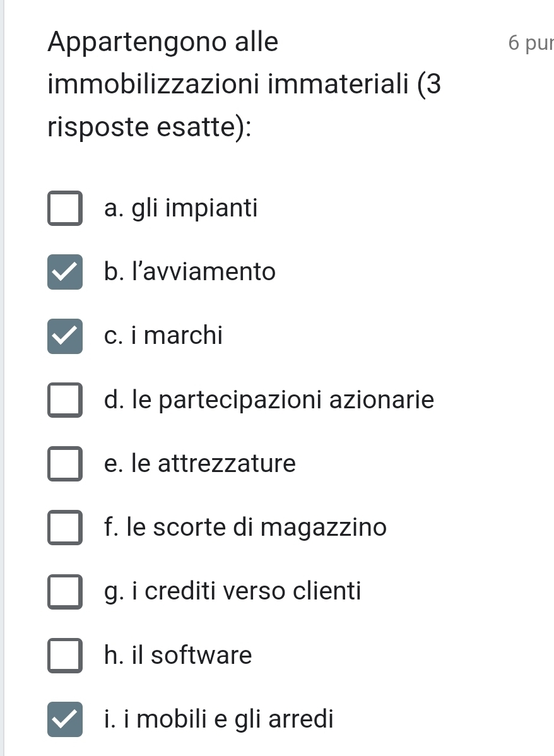
Task: Check the 'a. gli impianti' checkbox
Action: click(x=64, y=208)
